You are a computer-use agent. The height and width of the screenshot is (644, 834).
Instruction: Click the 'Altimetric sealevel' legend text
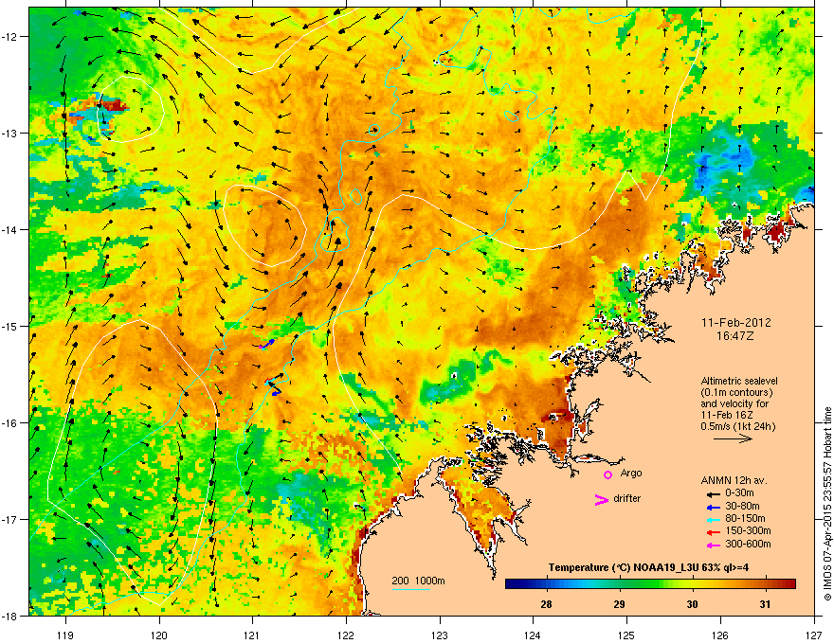pyautogui.click(x=739, y=381)
